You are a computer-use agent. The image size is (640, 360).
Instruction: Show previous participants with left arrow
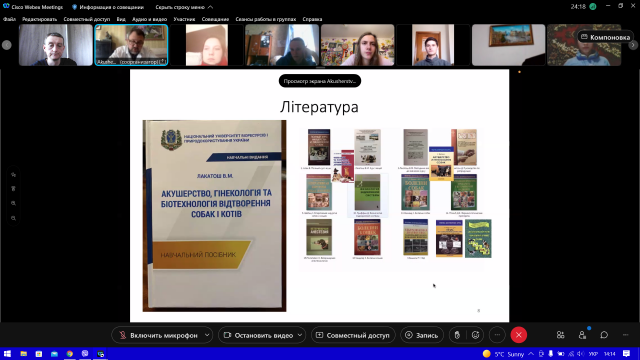[7, 45]
